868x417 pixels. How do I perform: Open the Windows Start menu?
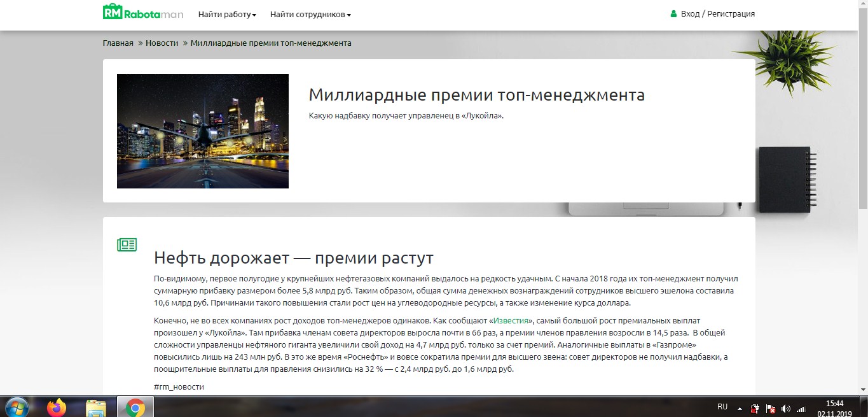pos(16,407)
